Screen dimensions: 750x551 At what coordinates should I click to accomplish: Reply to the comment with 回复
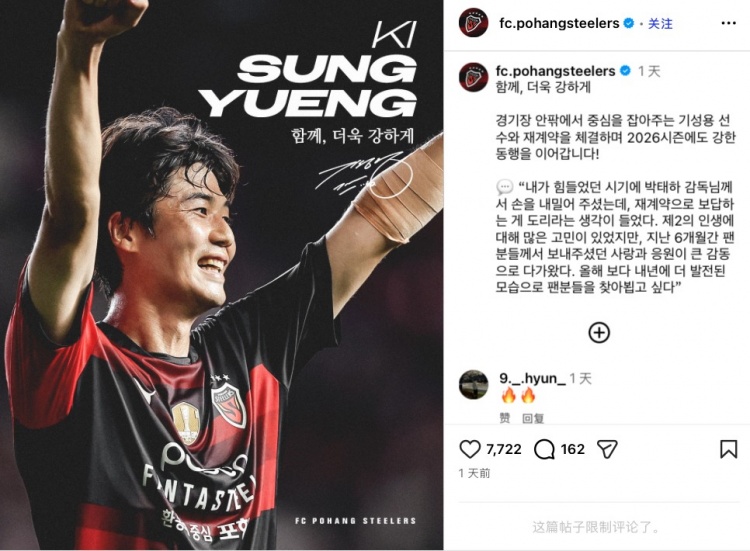tap(533, 419)
